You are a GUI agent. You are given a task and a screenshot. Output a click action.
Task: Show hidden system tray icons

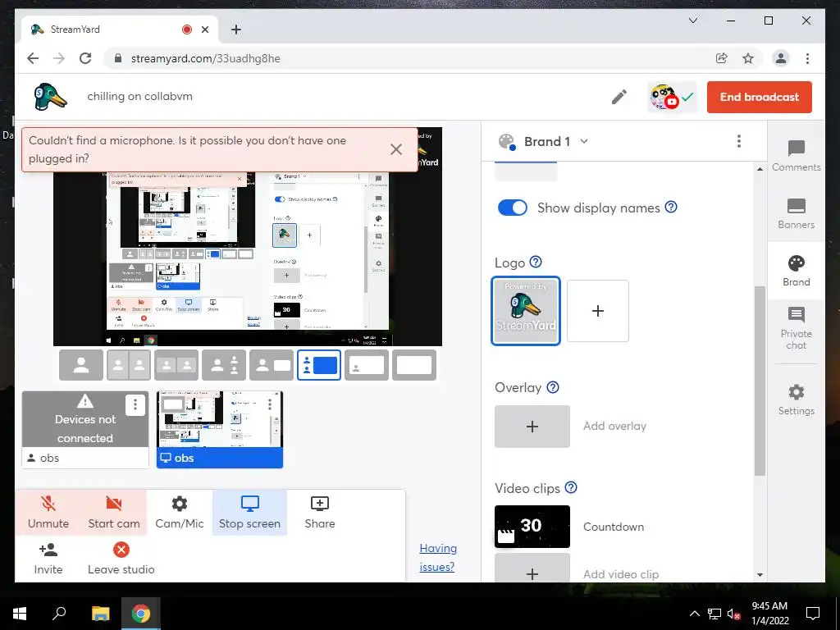694,614
